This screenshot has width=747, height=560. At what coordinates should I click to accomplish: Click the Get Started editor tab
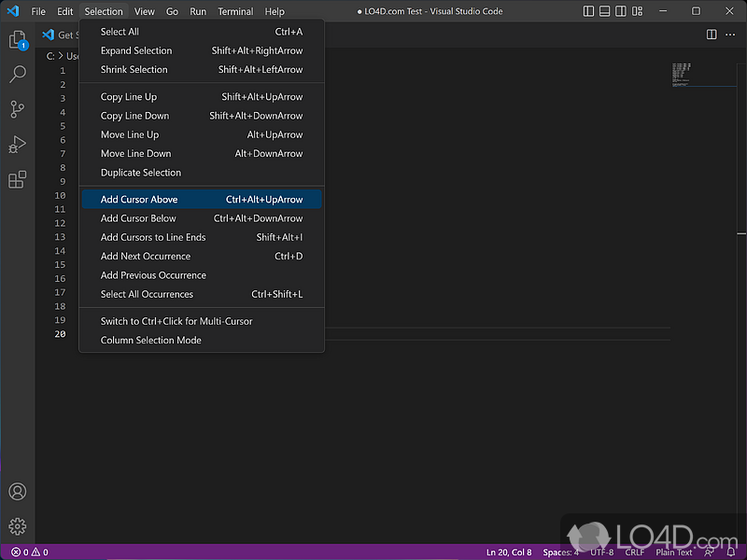point(59,35)
